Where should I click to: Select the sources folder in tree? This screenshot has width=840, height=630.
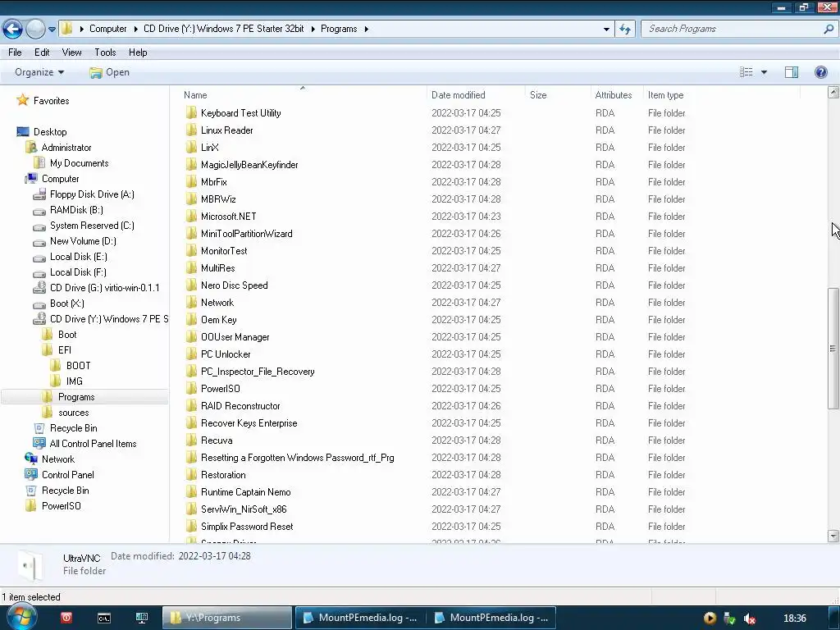point(73,413)
